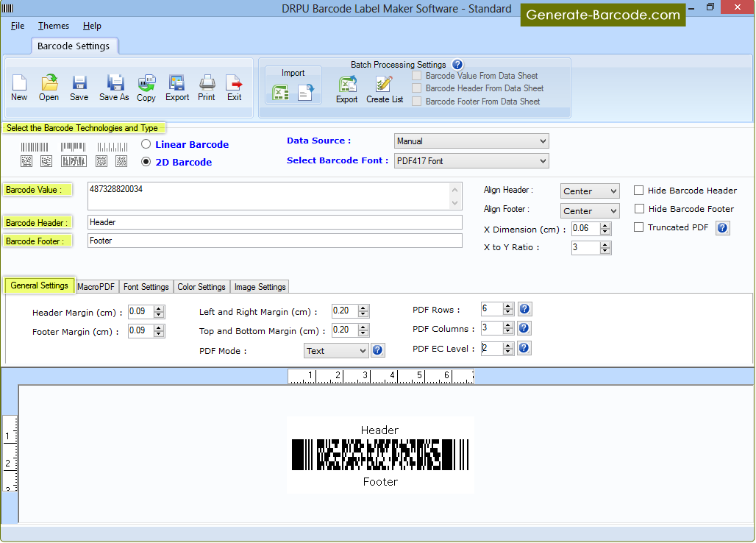Click the PDF417 barcode preview image

coord(380,454)
